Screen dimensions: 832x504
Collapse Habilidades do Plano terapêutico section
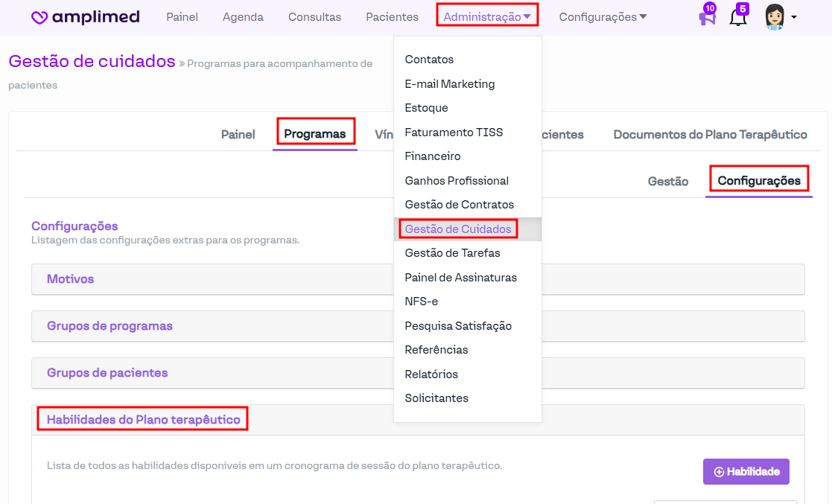pyautogui.click(x=143, y=420)
